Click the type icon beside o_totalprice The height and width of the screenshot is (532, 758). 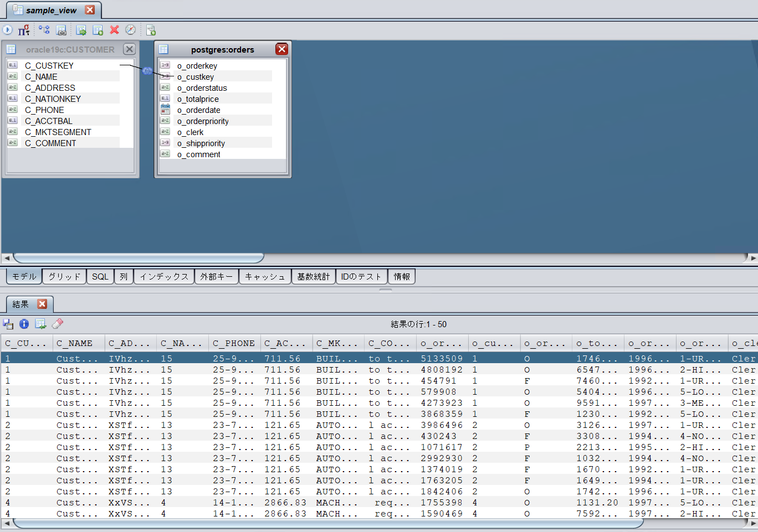(165, 99)
